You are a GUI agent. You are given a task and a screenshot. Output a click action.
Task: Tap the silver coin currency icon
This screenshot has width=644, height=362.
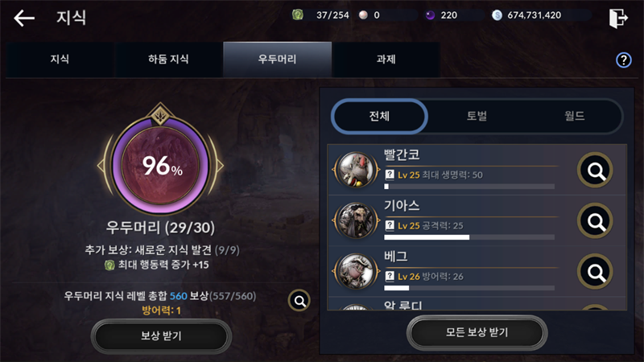point(497,15)
